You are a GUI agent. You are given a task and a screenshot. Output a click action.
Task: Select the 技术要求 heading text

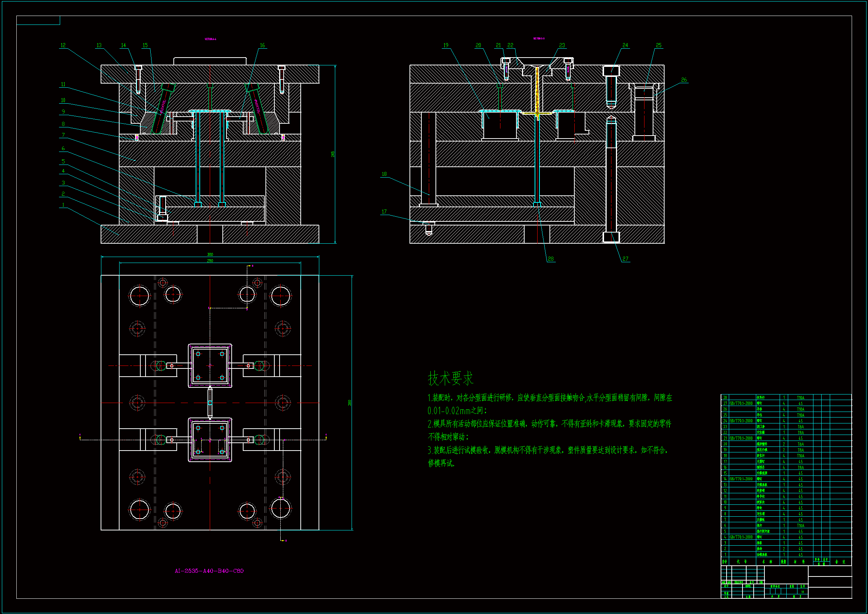tap(450, 378)
